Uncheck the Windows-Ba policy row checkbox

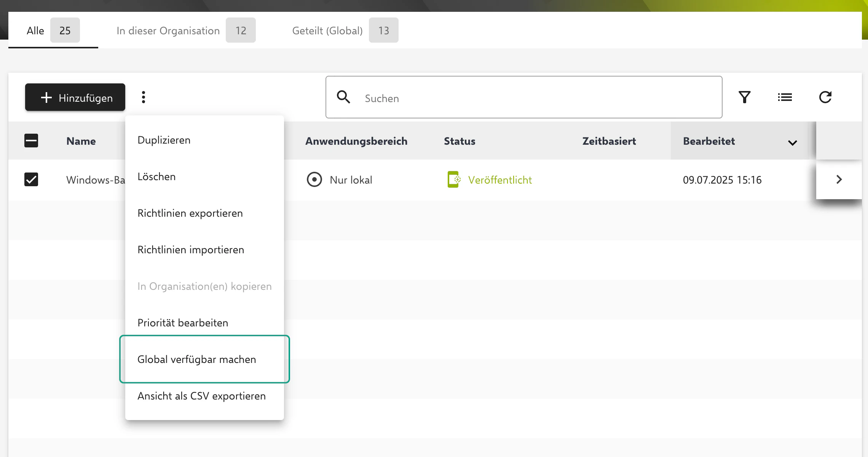31,179
